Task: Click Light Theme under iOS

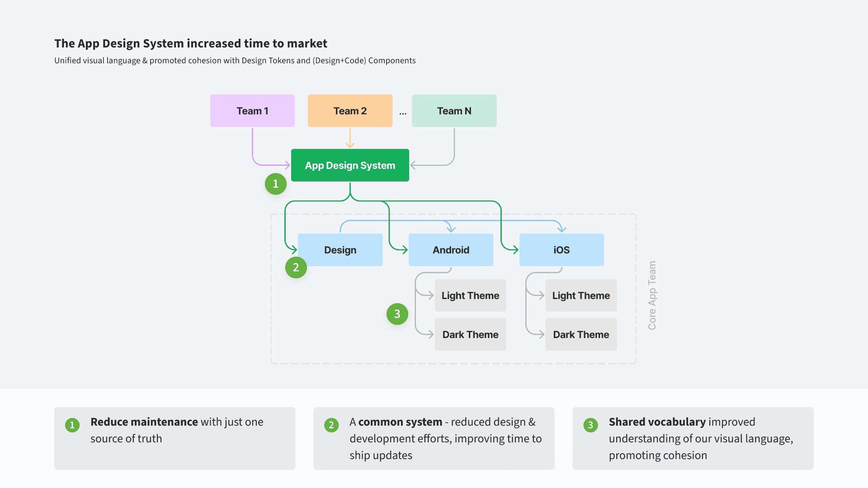Action: [581, 296]
